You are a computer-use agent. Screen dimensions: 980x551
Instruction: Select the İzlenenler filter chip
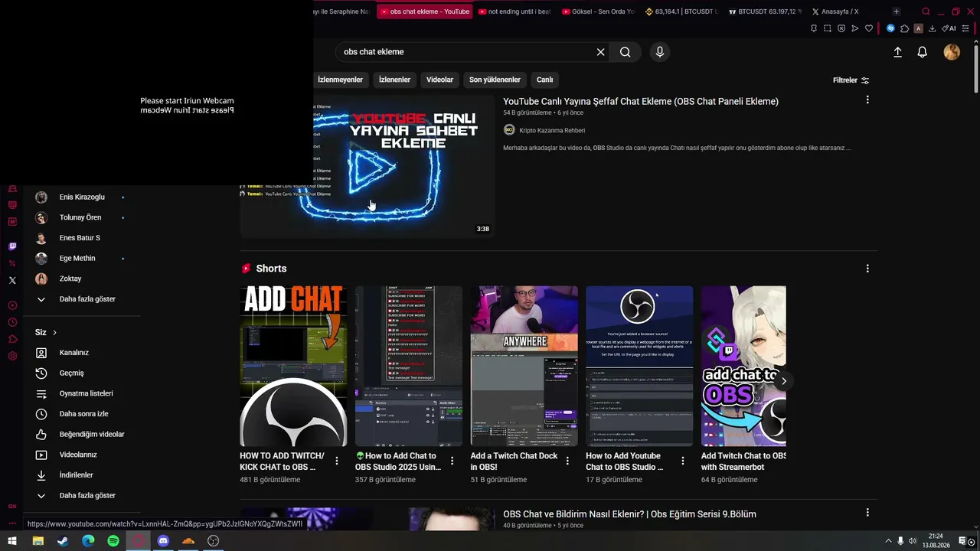395,80
